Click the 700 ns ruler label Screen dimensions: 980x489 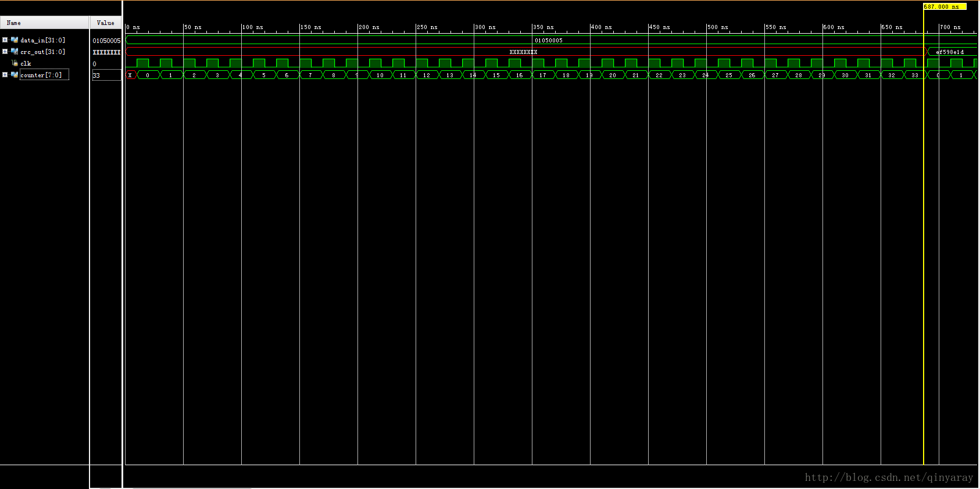(x=950, y=27)
